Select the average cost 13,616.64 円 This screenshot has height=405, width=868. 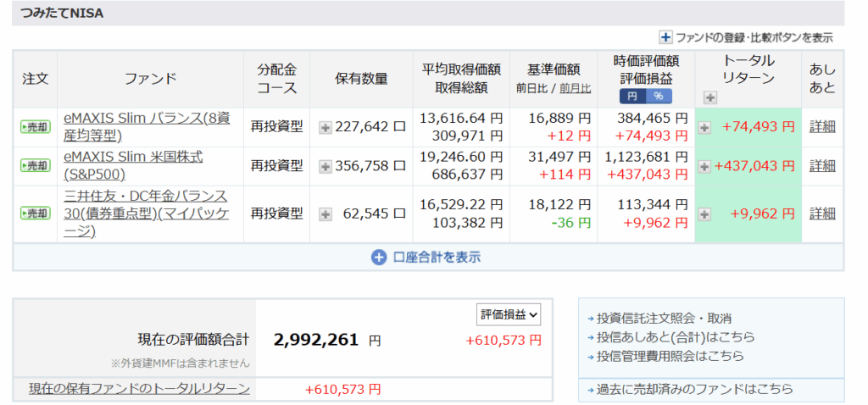pyautogui.click(x=461, y=119)
